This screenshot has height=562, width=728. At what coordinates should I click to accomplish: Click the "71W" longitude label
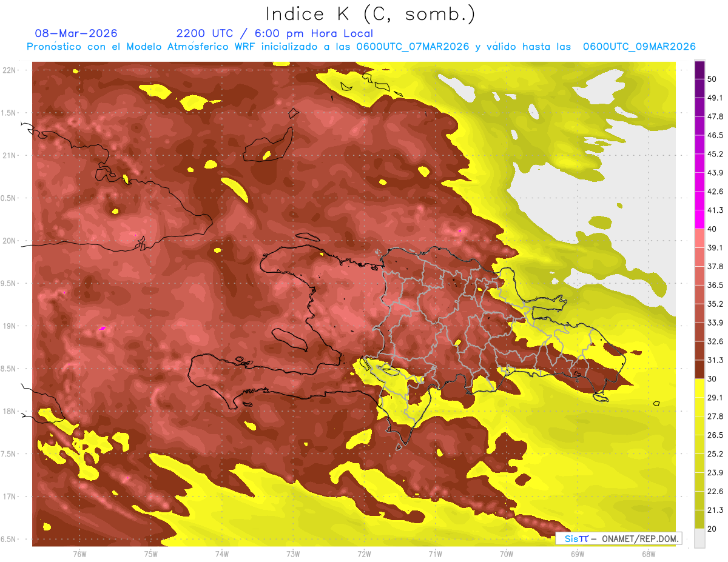pyautogui.click(x=435, y=554)
